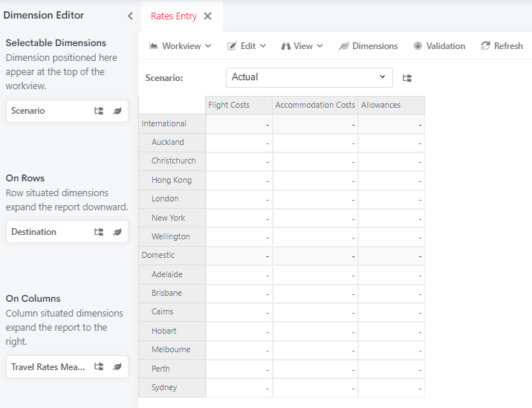This screenshot has width=532, height=408.
Task: Click the Allowances column header
Action: click(x=391, y=105)
